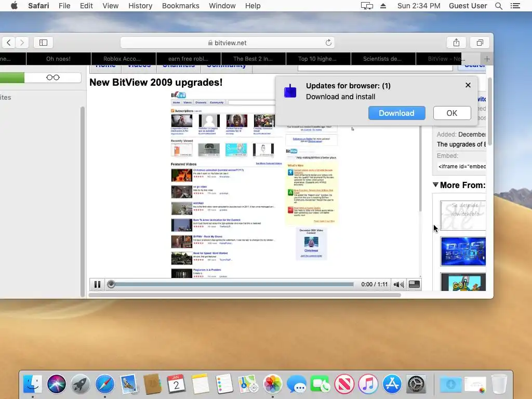Open FaceTime in the Dock

coord(320,384)
